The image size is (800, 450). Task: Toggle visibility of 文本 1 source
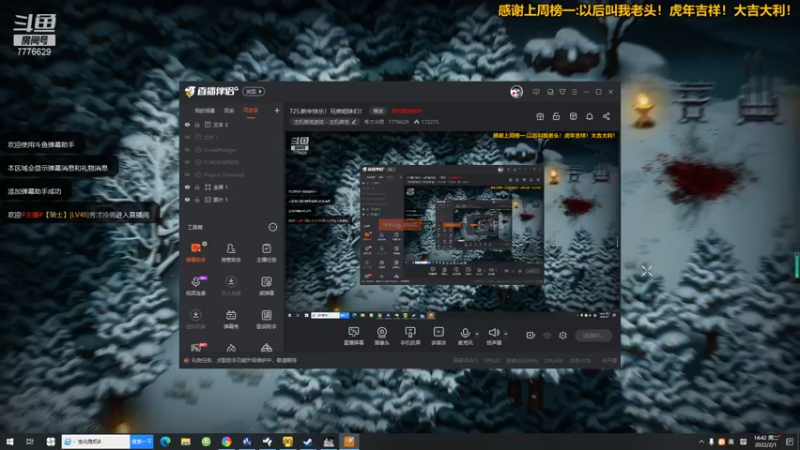pyautogui.click(x=187, y=137)
